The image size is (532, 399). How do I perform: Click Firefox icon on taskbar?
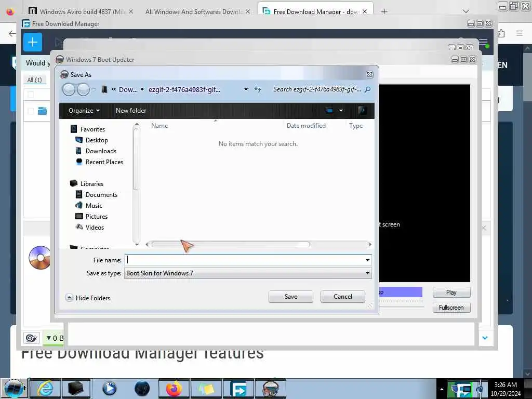click(x=174, y=389)
